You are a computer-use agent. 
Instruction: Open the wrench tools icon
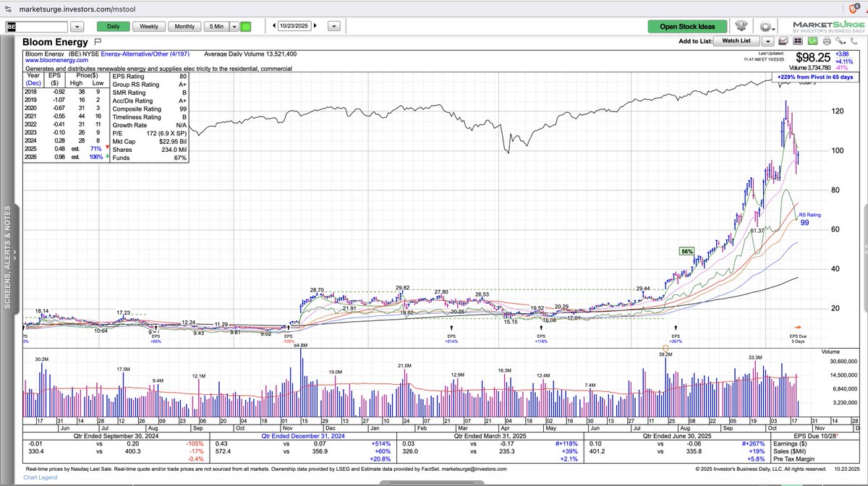point(841,42)
